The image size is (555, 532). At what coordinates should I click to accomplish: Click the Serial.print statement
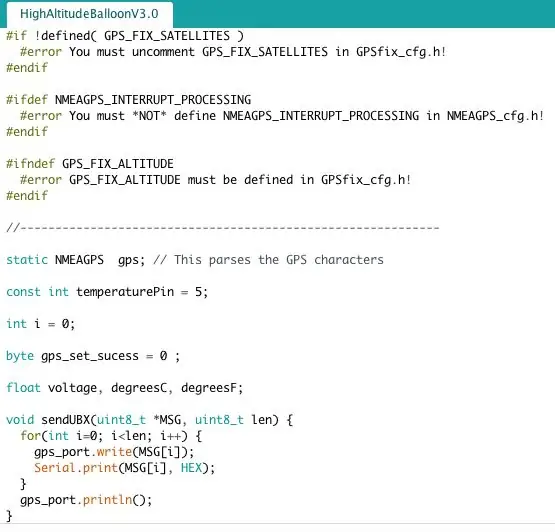click(x=125, y=468)
